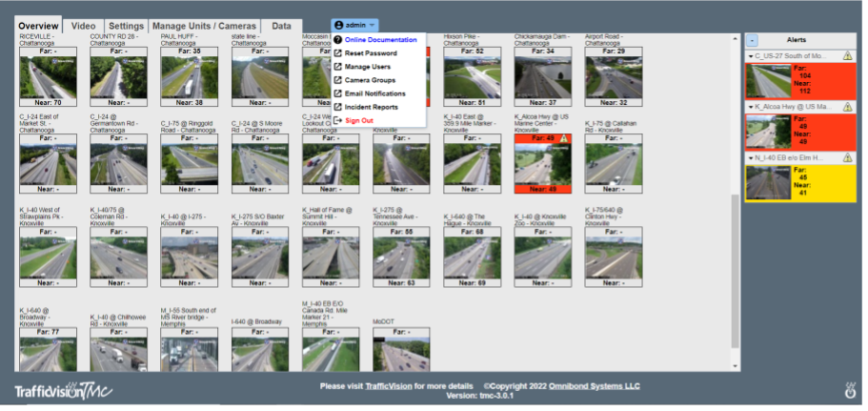Click the Sign Out exit icon
Image resolution: width=868 pixels, height=411 pixels.
(x=337, y=121)
